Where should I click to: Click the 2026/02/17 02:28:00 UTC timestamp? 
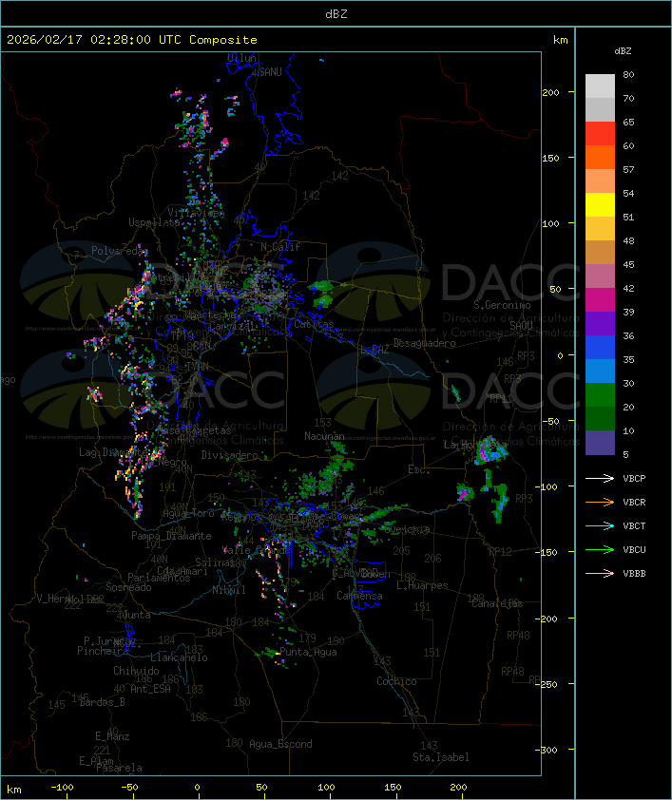93,40
